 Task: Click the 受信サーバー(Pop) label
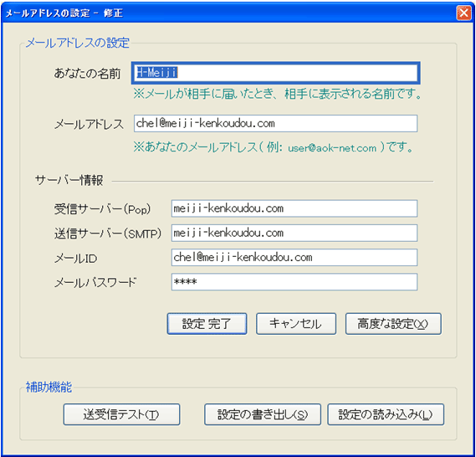(x=102, y=209)
